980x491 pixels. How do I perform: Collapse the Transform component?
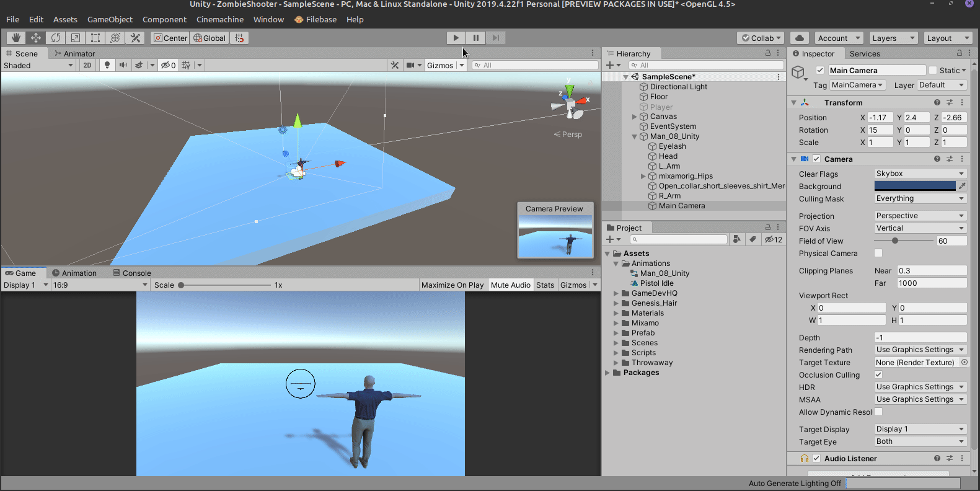pos(793,102)
